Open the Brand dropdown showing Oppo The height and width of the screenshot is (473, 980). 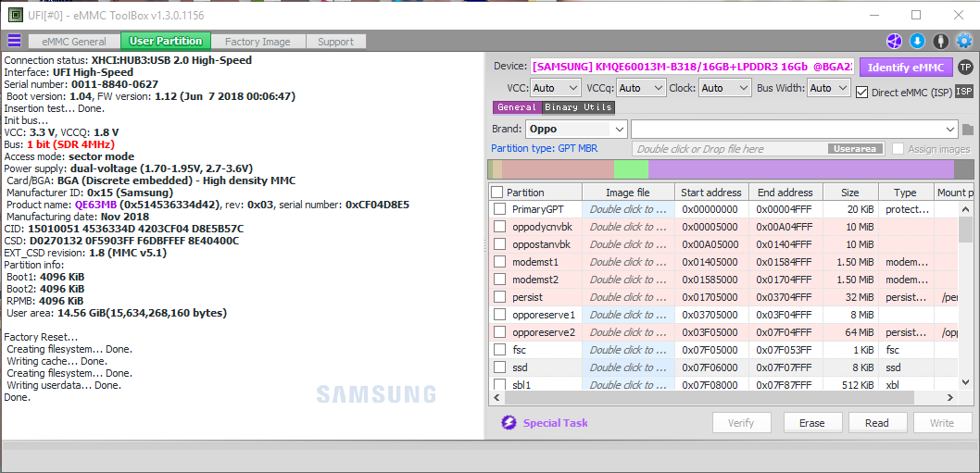tap(576, 130)
